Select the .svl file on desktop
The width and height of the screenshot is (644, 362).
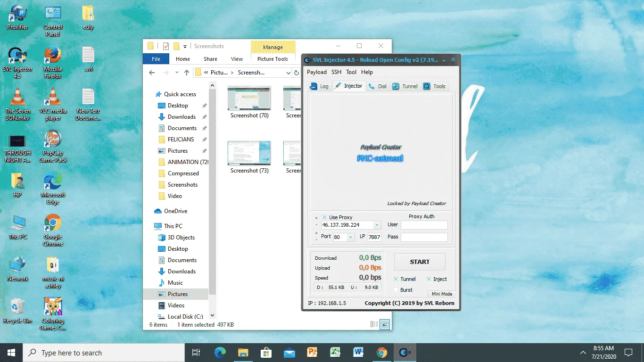point(88,59)
